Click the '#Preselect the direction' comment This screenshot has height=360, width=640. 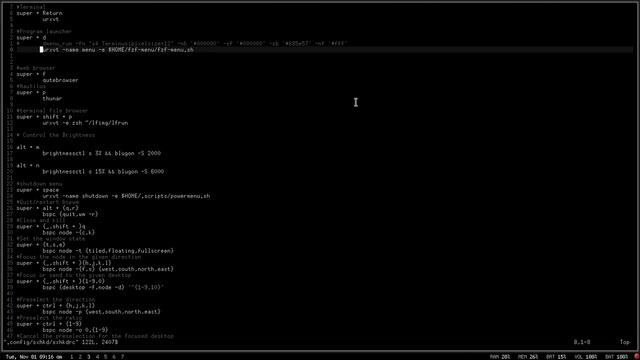click(x=56, y=300)
